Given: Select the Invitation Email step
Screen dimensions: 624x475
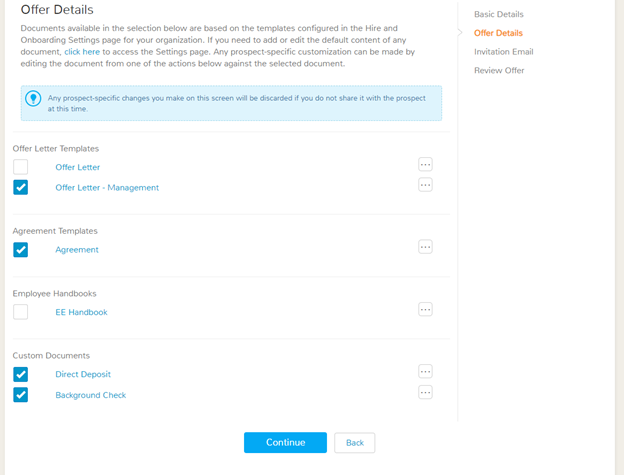Looking at the screenshot, I should pos(503,52).
